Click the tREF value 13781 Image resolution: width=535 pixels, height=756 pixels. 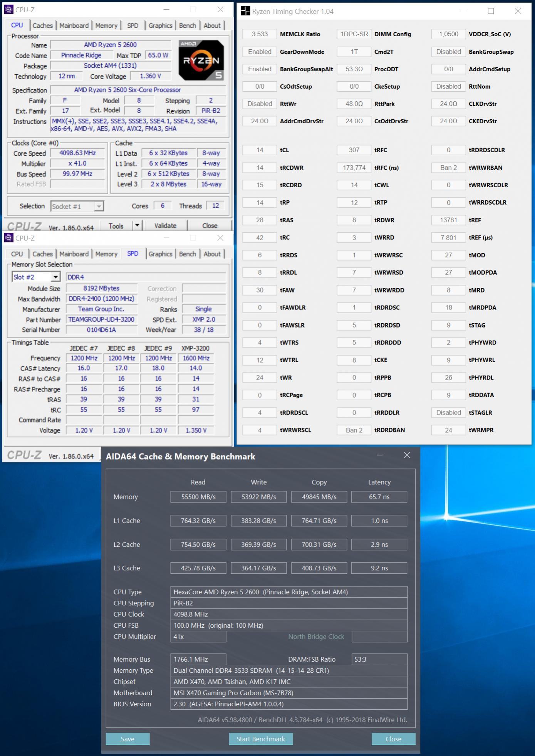(449, 220)
